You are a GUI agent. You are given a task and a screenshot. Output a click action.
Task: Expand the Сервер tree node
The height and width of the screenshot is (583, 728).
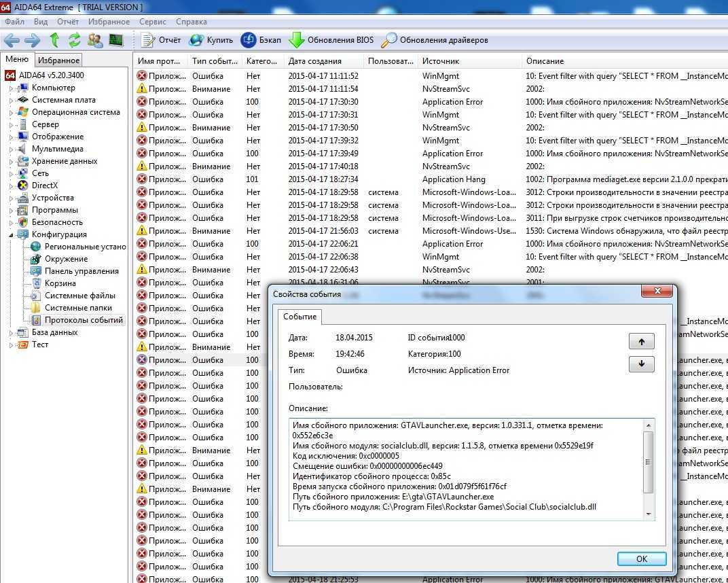pos(11,124)
